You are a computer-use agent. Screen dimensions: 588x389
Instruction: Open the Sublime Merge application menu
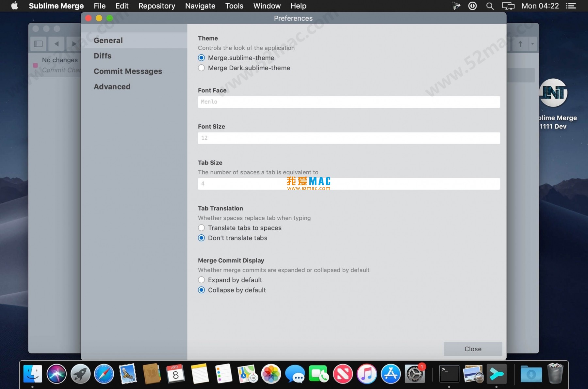[56, 6]
